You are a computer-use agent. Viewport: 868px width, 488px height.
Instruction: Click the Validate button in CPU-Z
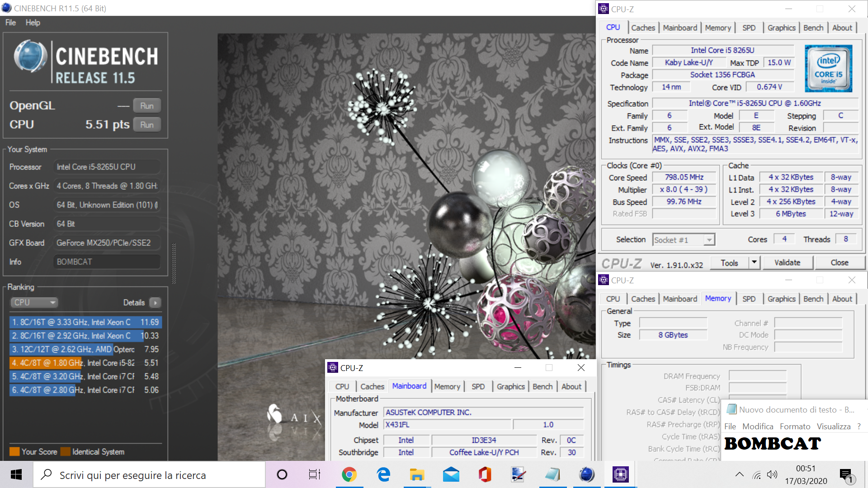tap(787, 263)
